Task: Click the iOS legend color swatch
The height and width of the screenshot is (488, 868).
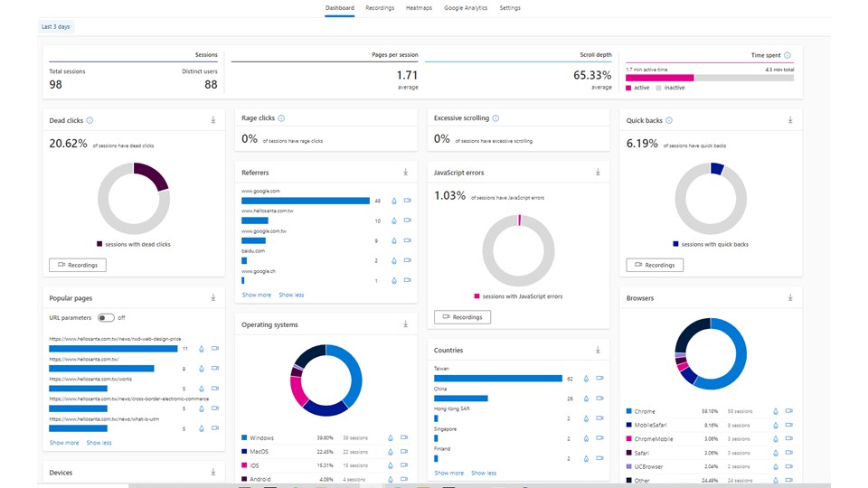Action: point(244,465)
